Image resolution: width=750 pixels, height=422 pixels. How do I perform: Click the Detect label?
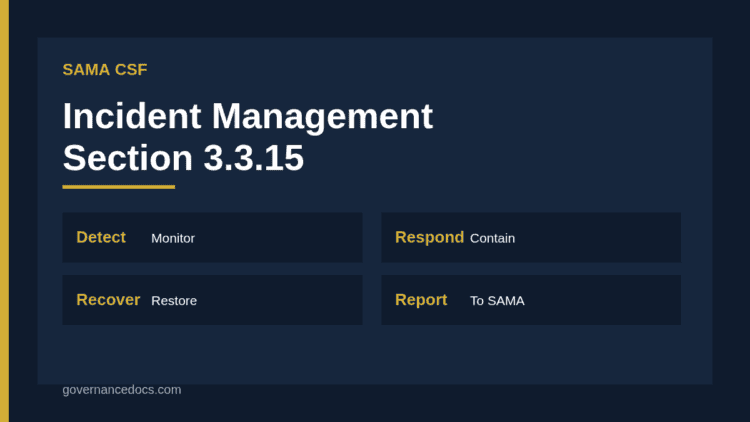101,237
